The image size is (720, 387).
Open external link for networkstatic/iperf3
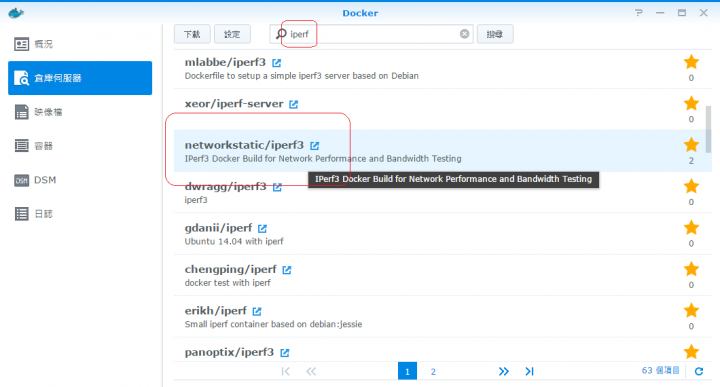point(315,146)
